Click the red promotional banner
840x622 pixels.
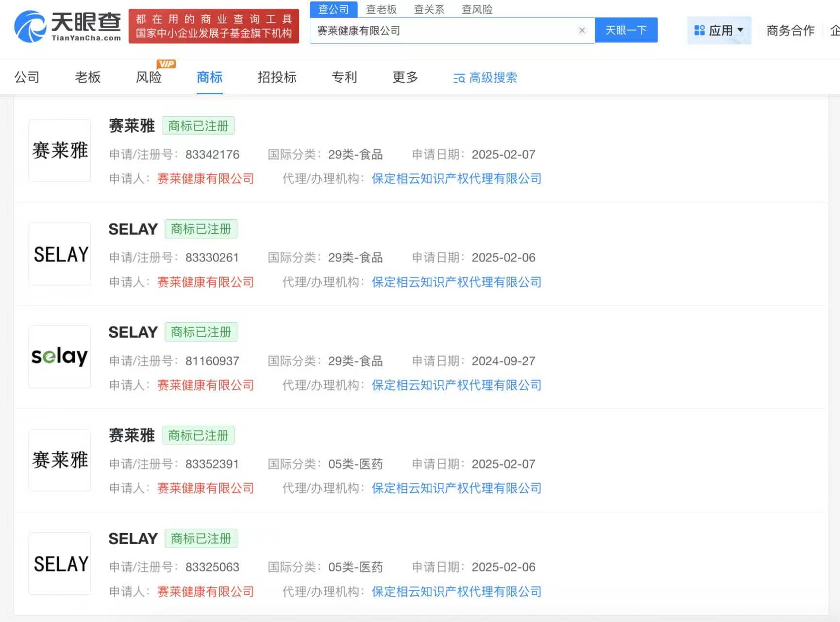(x=214, y=26)
